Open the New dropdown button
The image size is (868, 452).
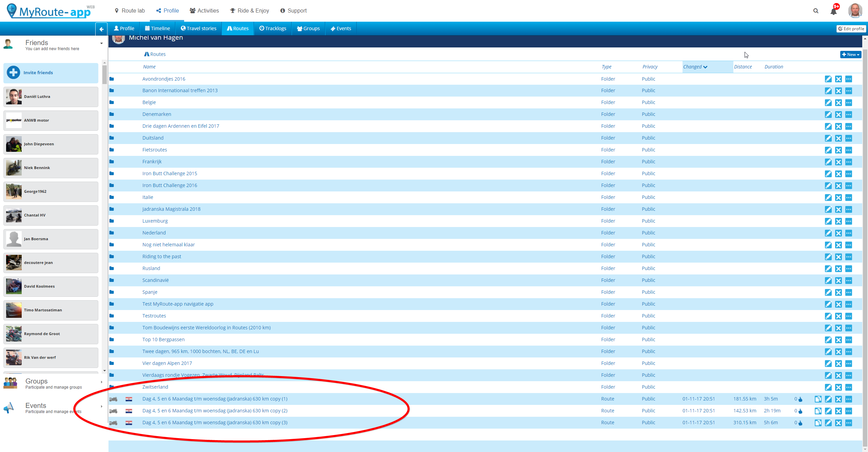click(850, 55)
